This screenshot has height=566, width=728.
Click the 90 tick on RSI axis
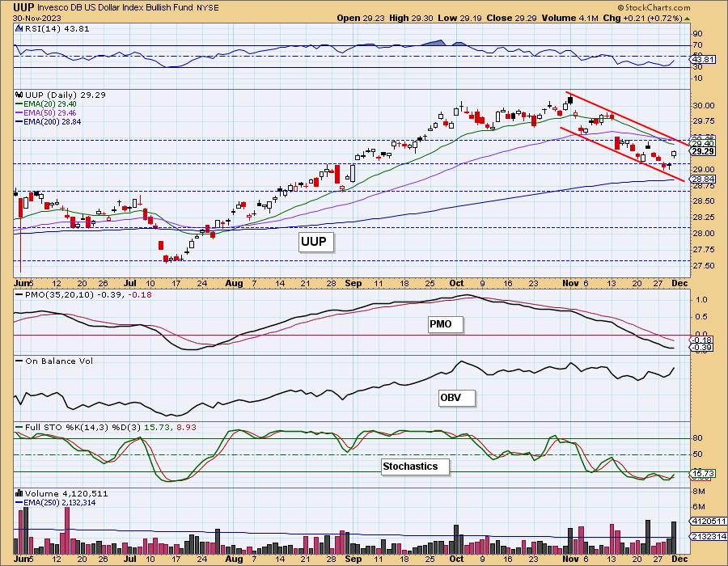point(698,33)
